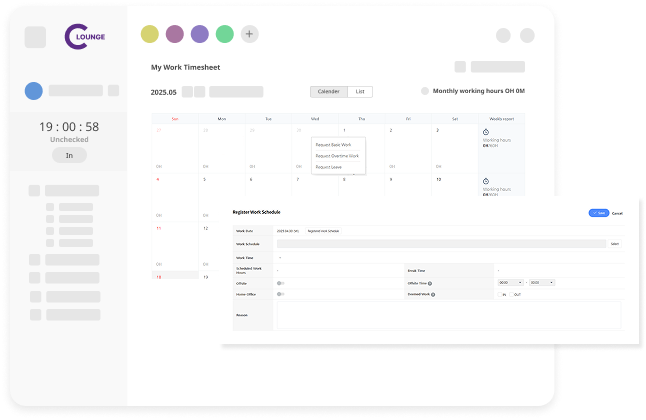Check the IN deemed work checkbox
The height and width of the screenshot is (420, 646).
tap(499, 295)
